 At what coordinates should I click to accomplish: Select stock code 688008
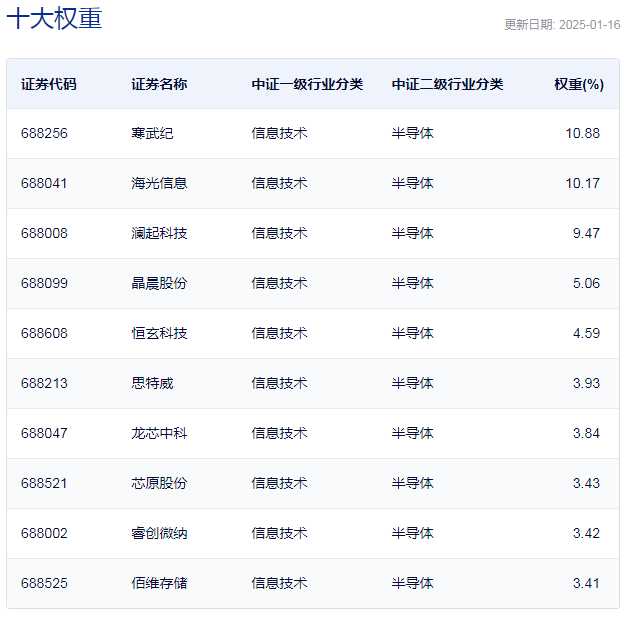coord(44,233)
